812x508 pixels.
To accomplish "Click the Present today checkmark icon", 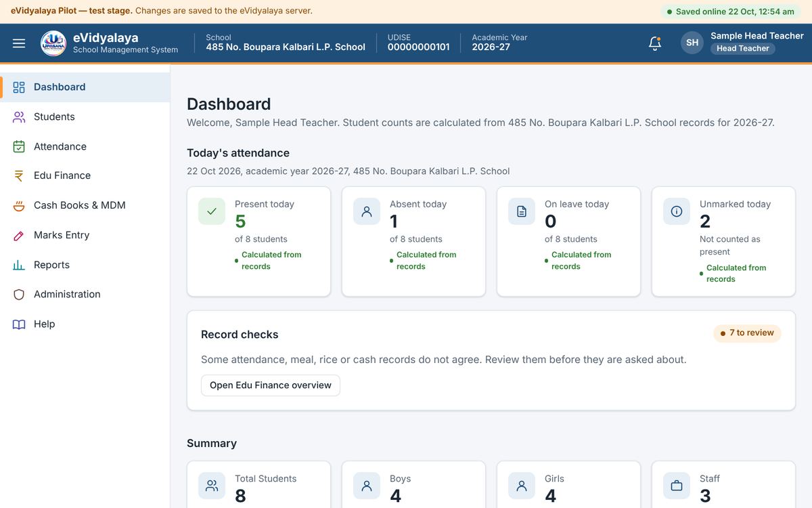I will pos(212,211).
